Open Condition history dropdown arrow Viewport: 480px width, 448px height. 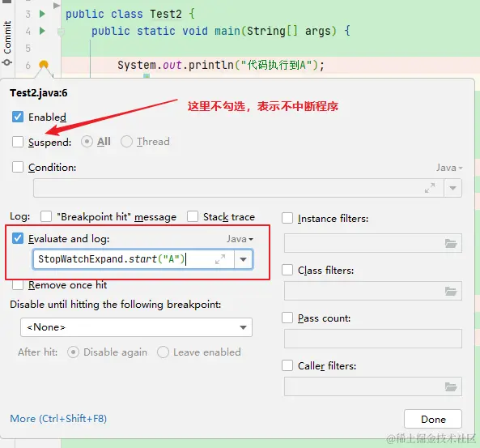(x=452, y=188)
